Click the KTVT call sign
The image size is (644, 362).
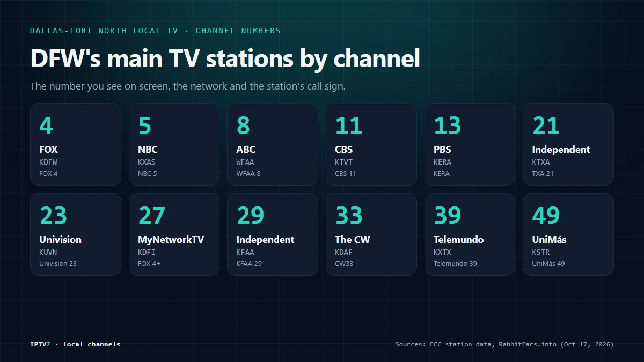pyautogui.click(x=344, y=162)
